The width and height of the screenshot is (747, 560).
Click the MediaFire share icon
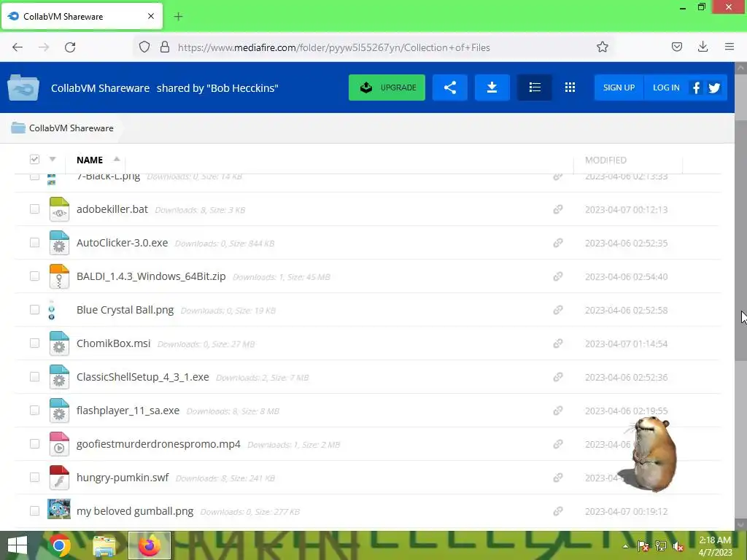tap(449, 87)
